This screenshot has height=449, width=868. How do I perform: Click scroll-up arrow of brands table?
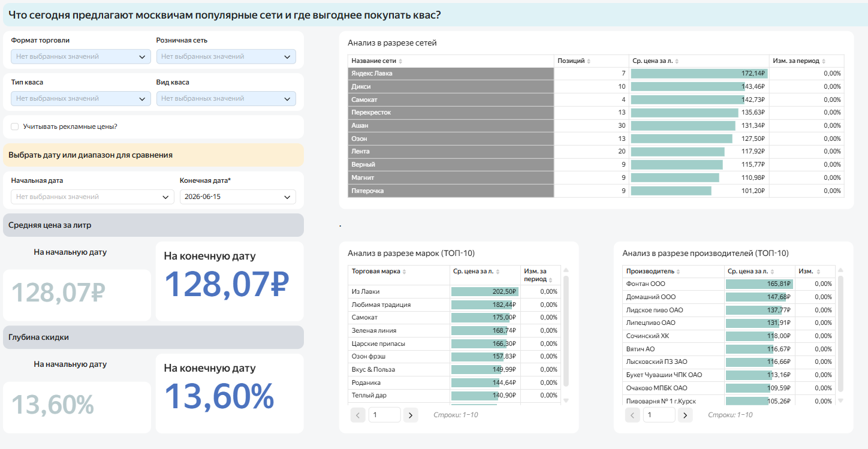point(566,270)
